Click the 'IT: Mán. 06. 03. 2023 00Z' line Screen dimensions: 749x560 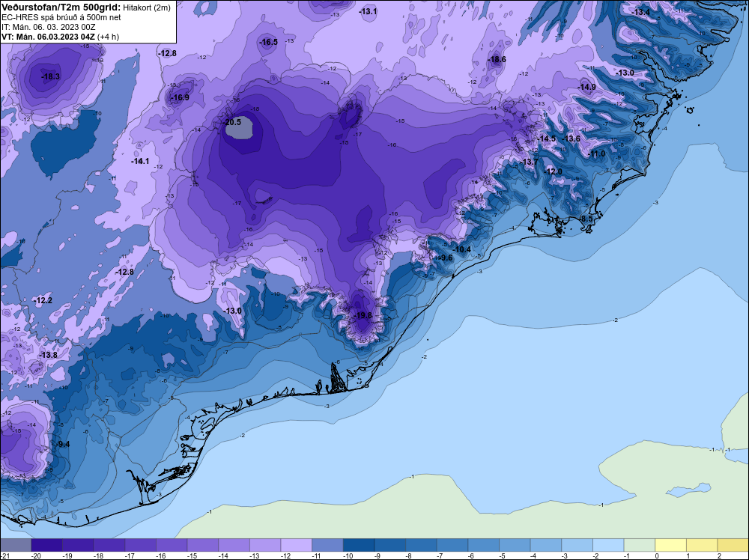[x=49, y=27]
